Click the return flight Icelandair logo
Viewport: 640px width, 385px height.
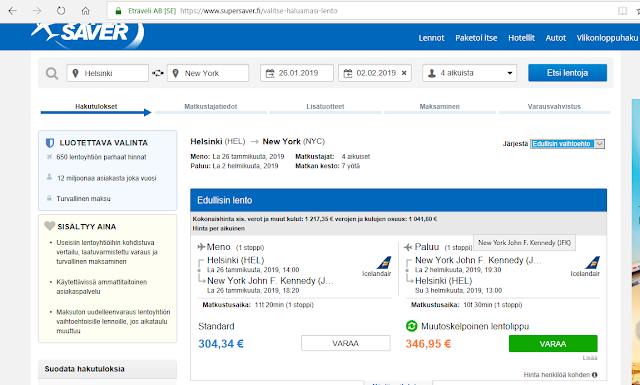pos(585,267)
